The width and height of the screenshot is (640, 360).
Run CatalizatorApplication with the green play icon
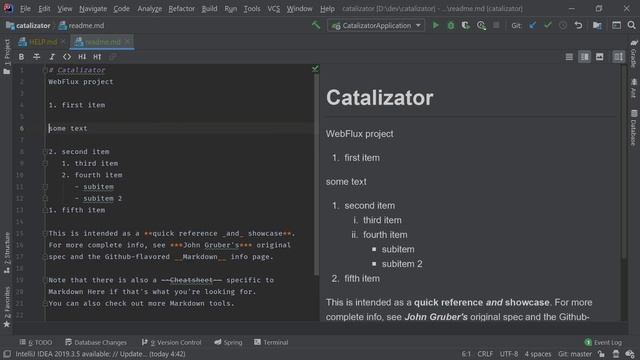436,25
